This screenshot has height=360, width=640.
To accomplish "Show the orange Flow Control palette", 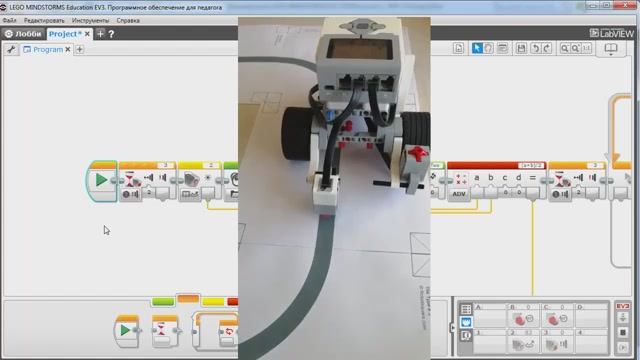I will (188, 300).
